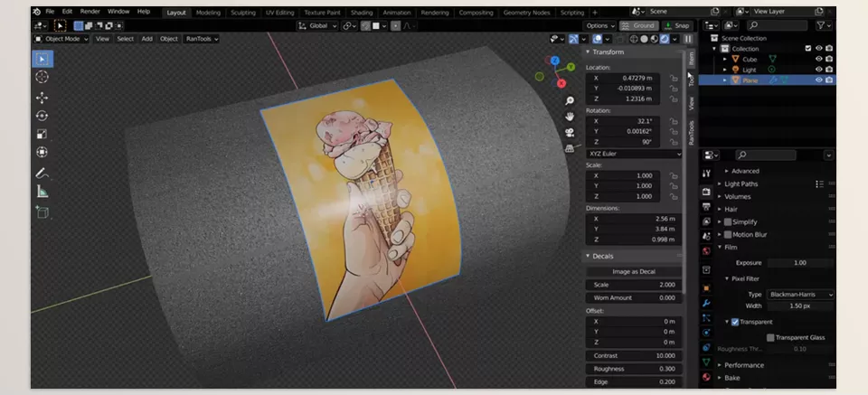Pause the viewport render preview

pos(687,39)
